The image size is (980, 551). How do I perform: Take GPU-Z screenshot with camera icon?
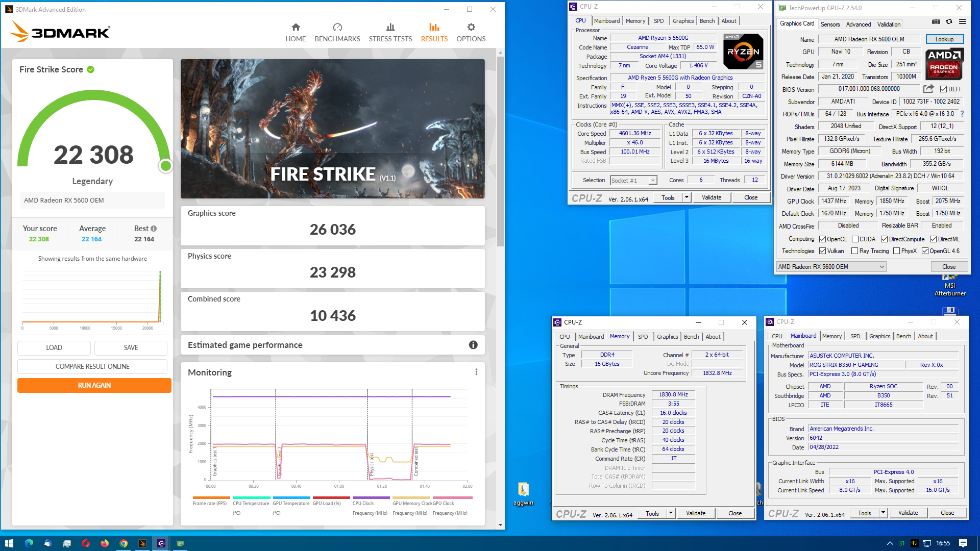[x=936, y=21]
